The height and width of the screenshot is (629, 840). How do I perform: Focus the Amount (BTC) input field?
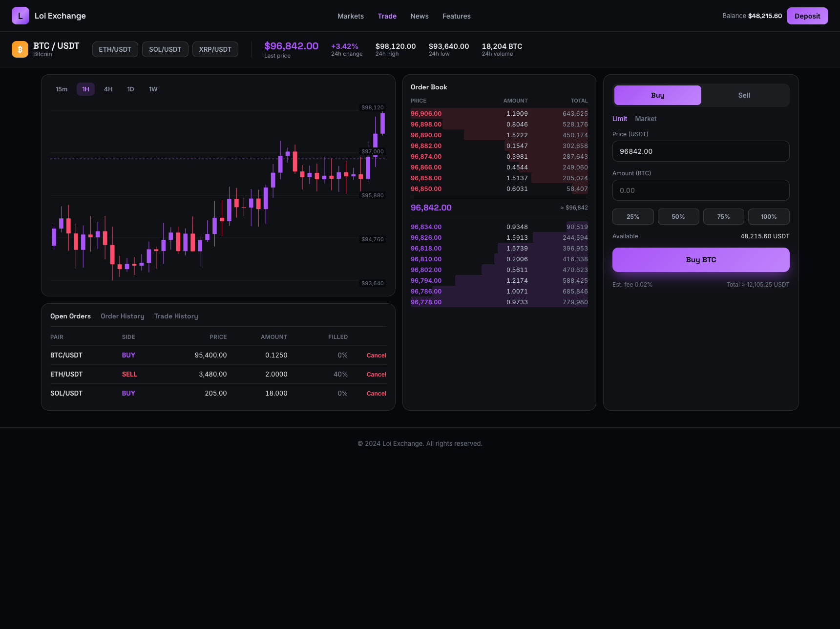coord(701,190)
